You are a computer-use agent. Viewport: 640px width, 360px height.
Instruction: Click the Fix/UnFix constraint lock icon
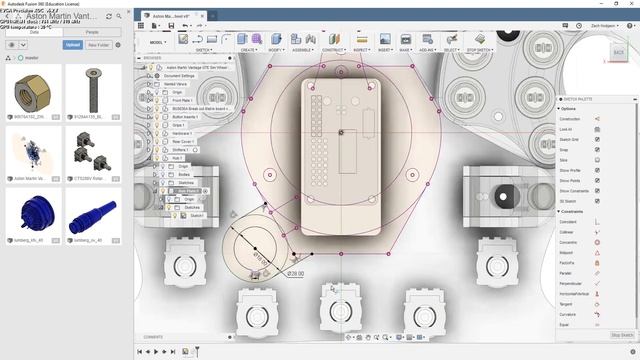[597, 263]
